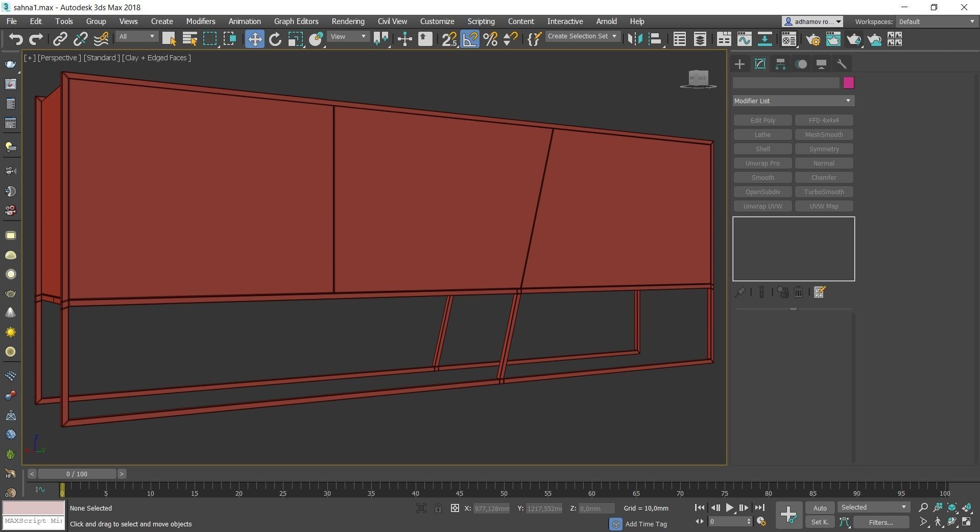Switch to the Create command panel
Viewport: 980px width, 532px height.
[x=739, y=64]
